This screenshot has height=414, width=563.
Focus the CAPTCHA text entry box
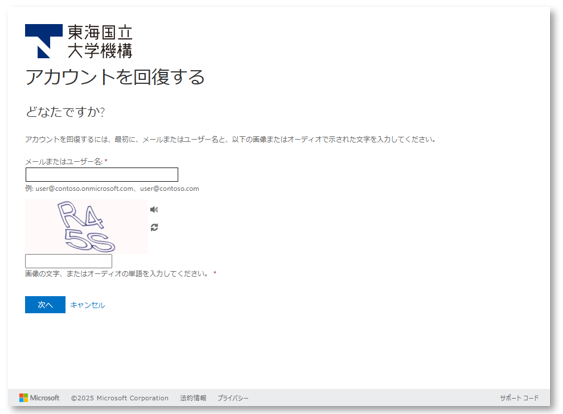(x=69, y=261)
